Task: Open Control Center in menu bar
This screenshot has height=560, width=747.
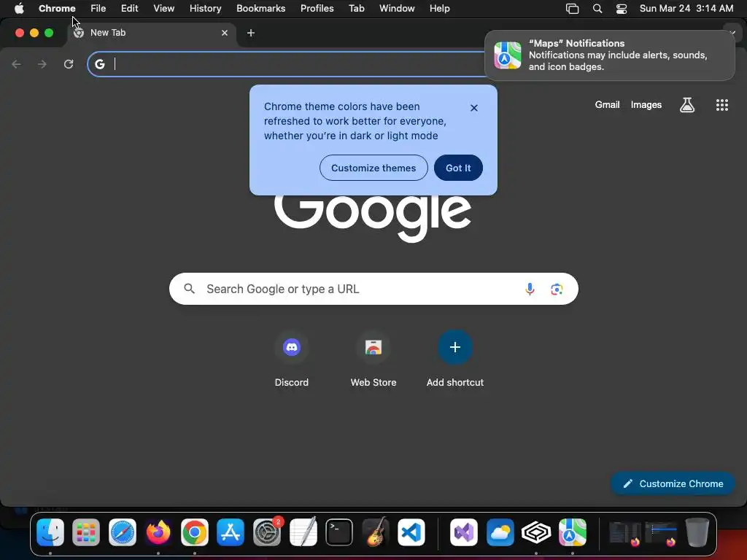Action: (x=622, y=9)
